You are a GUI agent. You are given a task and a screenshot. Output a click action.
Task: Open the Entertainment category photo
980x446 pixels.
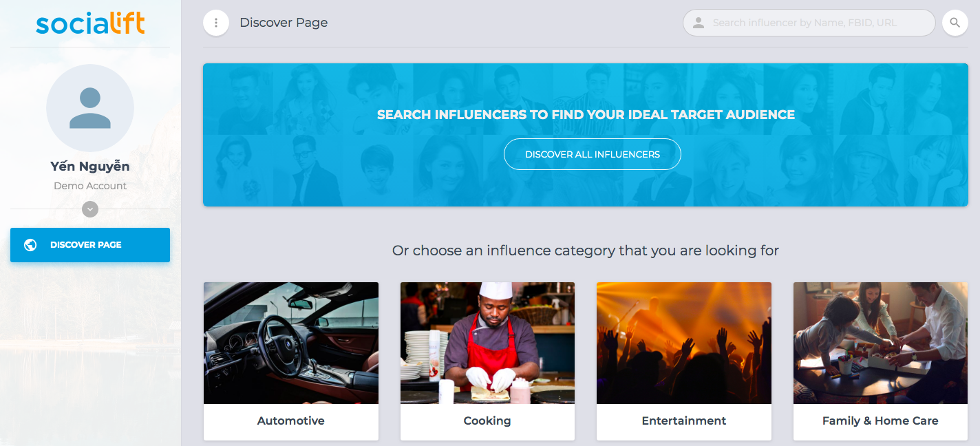tap(683, 343)
